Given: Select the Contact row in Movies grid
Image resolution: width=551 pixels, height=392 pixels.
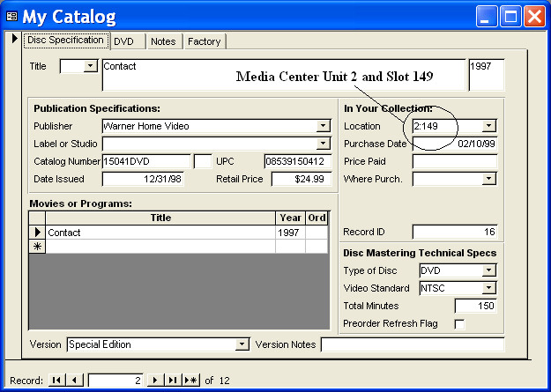Looking at the screenshot, I should (37, 233).
